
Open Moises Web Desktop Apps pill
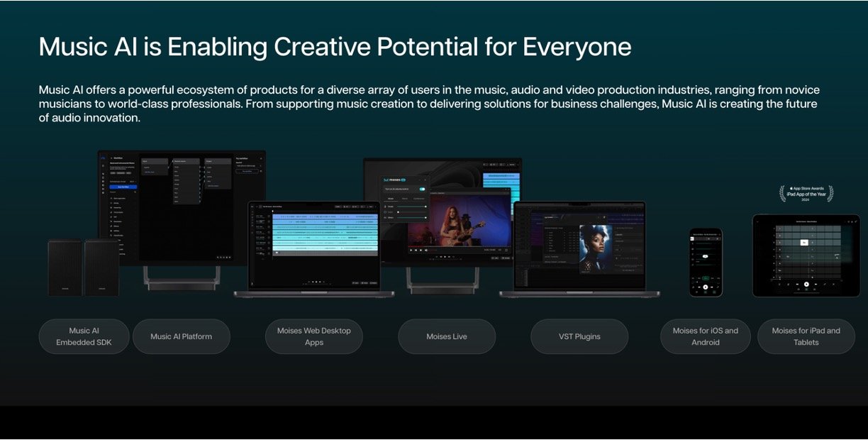point(313,336)
